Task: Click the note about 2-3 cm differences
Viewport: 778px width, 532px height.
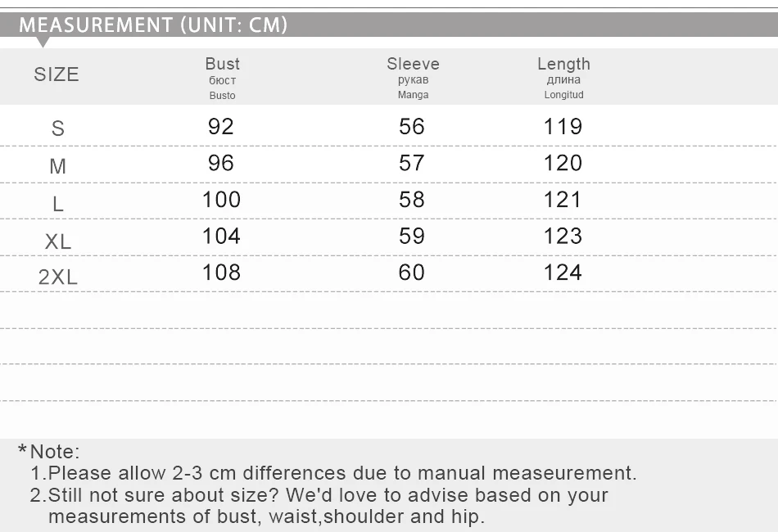Action: click(x=333, y=473)
